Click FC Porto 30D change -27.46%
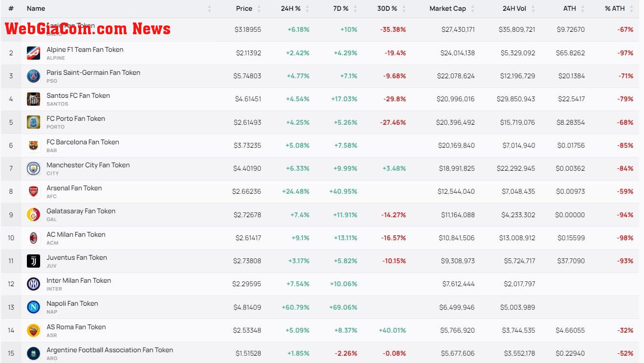This screenshot has height=363, width=644. tap(393, 122)
